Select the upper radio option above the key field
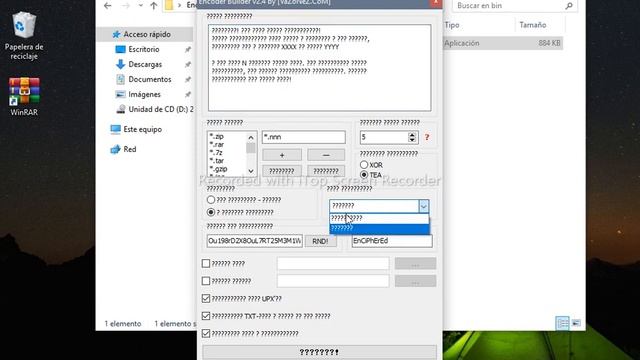The image size is (640, 360). 211,200
